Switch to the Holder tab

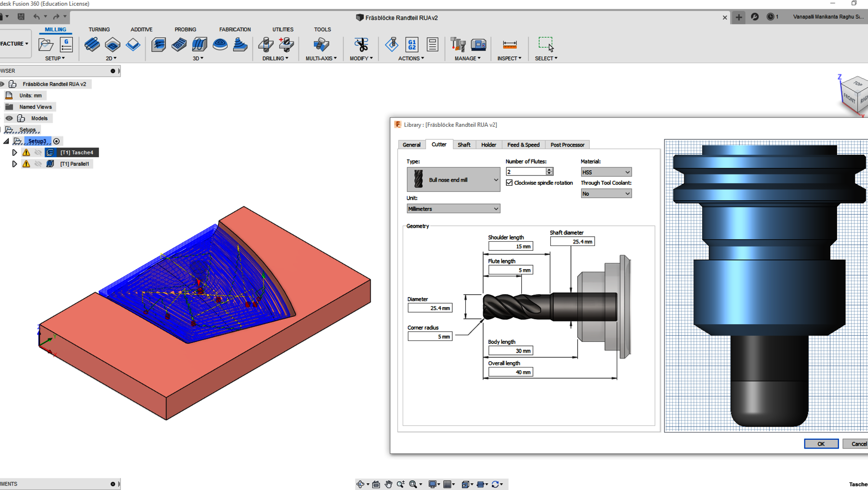click(x=488, y=145)
